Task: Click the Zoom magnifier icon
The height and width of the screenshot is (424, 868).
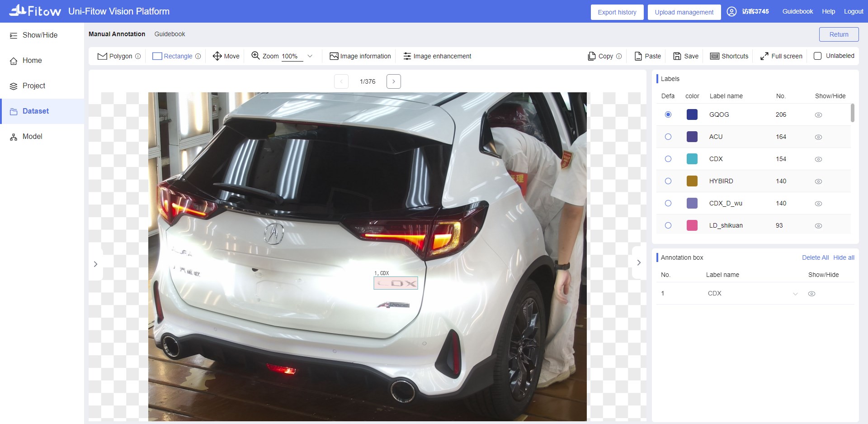Action: click(255, 56)
